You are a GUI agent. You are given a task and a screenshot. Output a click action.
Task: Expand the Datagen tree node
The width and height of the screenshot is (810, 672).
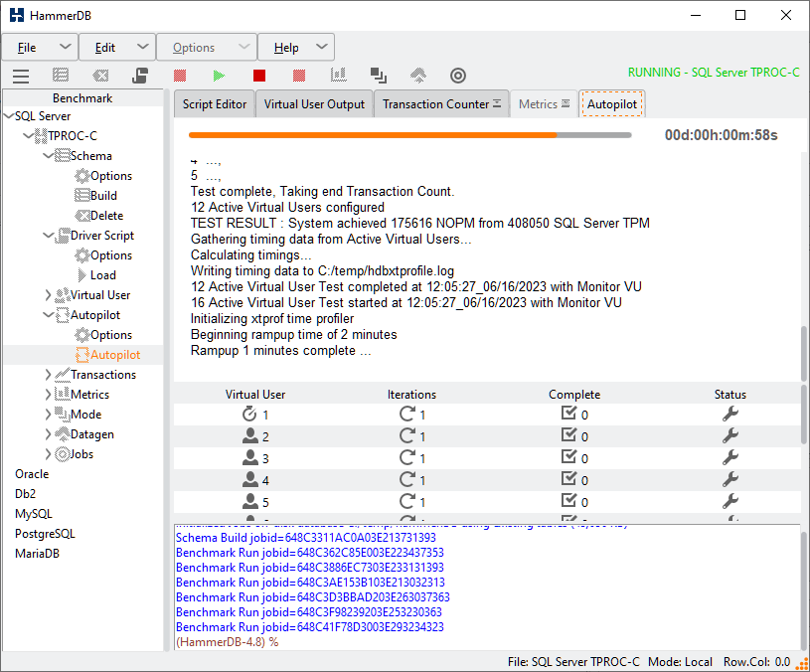tap(48, 434)
